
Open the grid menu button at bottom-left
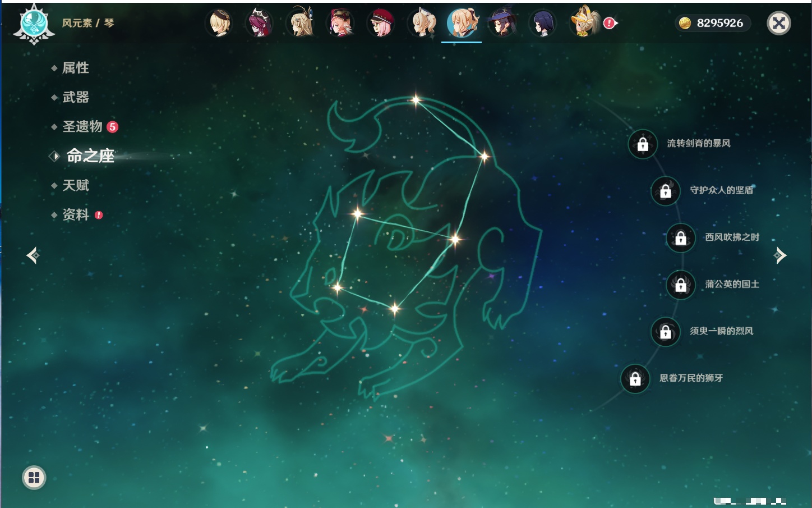[34, 478]
